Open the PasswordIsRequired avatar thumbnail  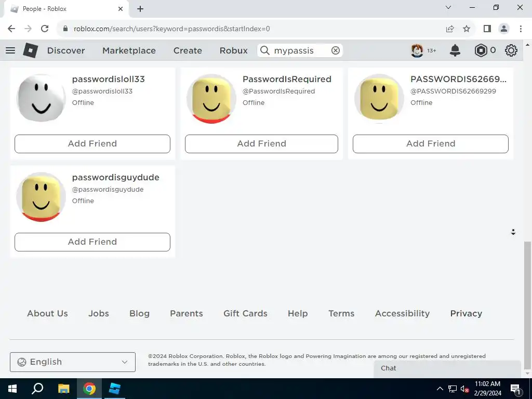(211, 99)
